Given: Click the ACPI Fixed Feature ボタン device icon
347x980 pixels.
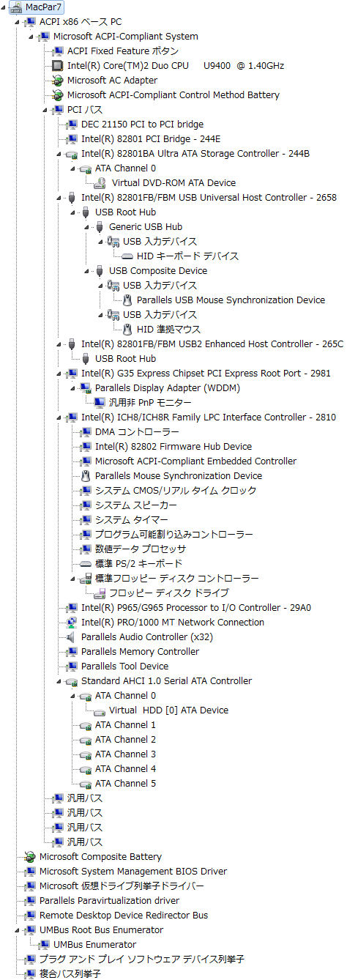Looking at the screenshot, I should point(58,51).
